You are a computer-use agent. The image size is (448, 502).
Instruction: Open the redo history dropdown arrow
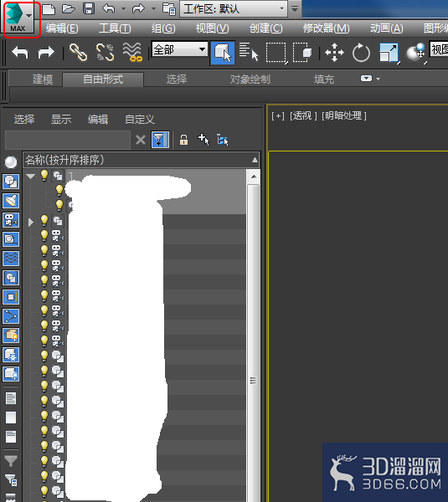[153, 8]
